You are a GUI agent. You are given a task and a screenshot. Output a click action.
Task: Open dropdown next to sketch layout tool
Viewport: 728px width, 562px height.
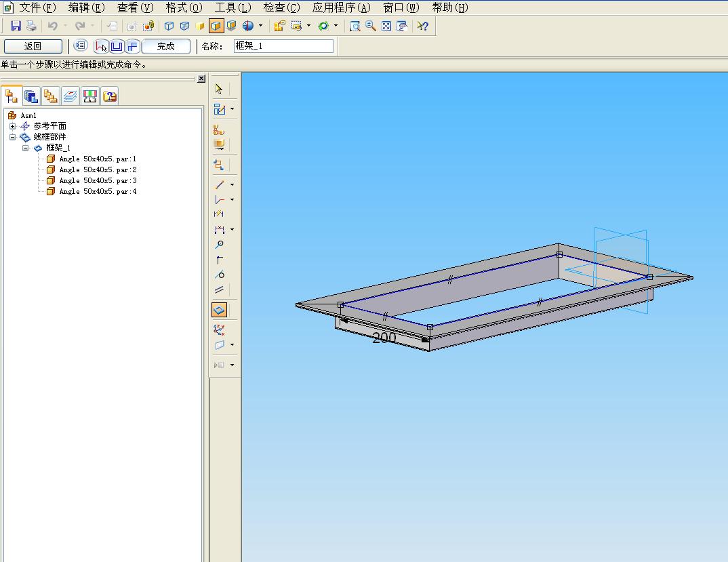[232, 109]
